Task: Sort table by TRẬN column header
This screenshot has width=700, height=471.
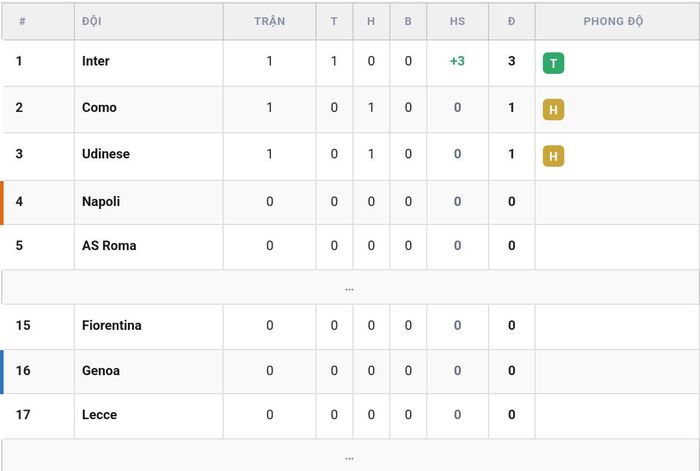Action: pyautogui.click(x=270, y=21)
